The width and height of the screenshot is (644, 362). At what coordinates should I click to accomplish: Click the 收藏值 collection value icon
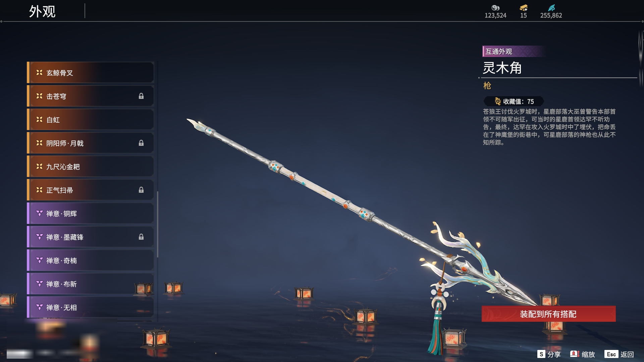(498, 101)
